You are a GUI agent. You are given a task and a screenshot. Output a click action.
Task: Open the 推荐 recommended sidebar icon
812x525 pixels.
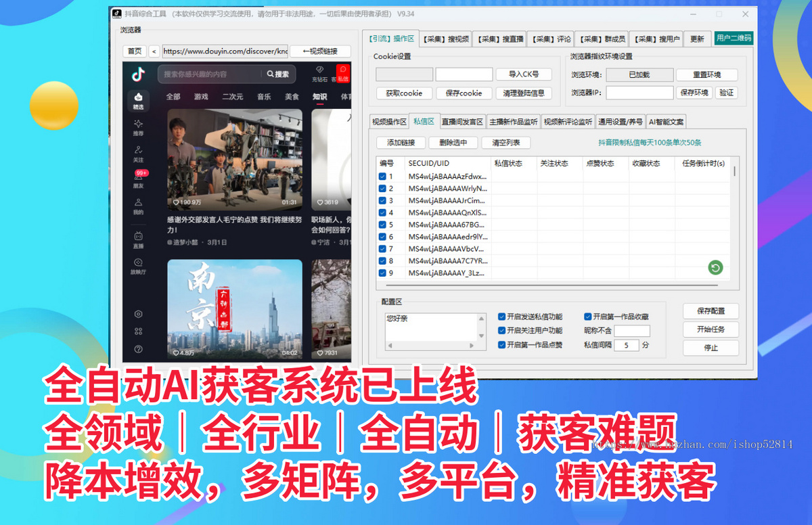click(x=138, y=128)
